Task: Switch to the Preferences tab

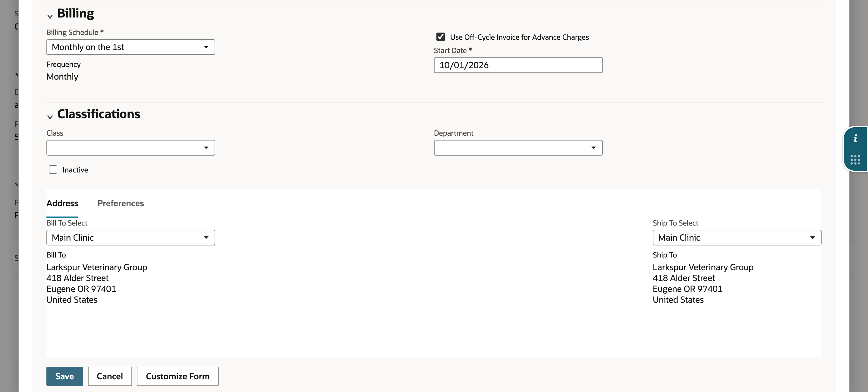Action: click(121, 203)
